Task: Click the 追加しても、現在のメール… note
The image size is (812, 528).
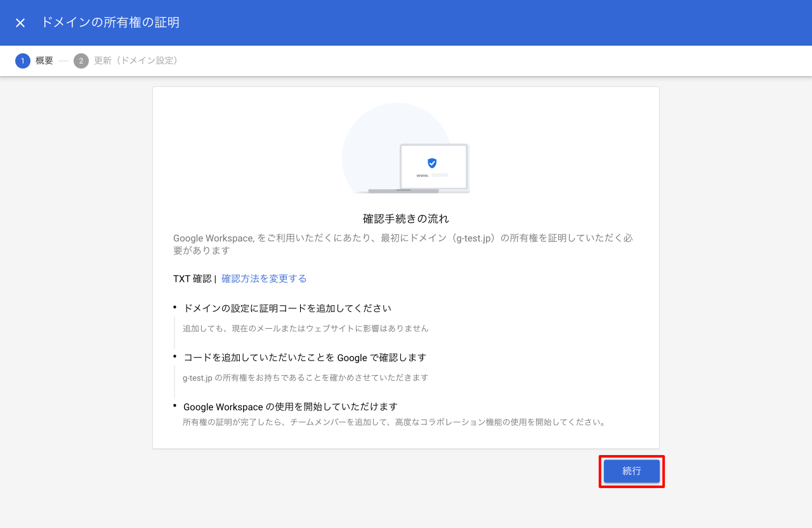Action: pyautogui.click(x=306, y=329)
